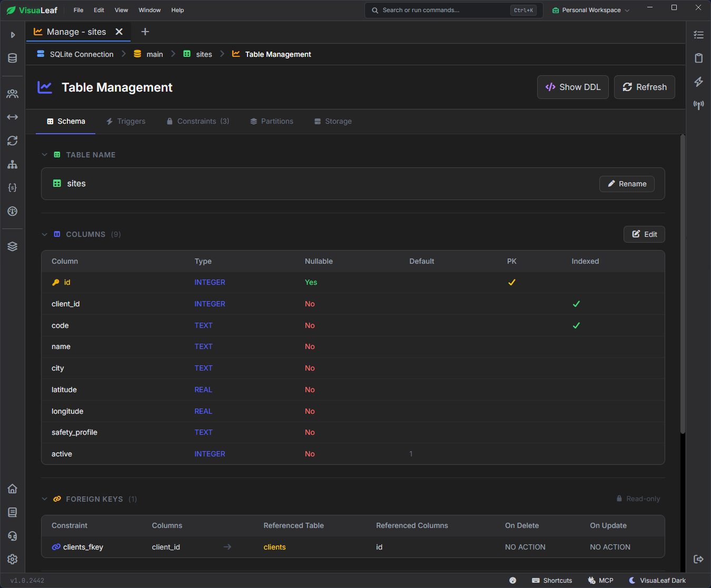
Task: Click the sign-out icon at bottom right
Action: pos(699,559)
